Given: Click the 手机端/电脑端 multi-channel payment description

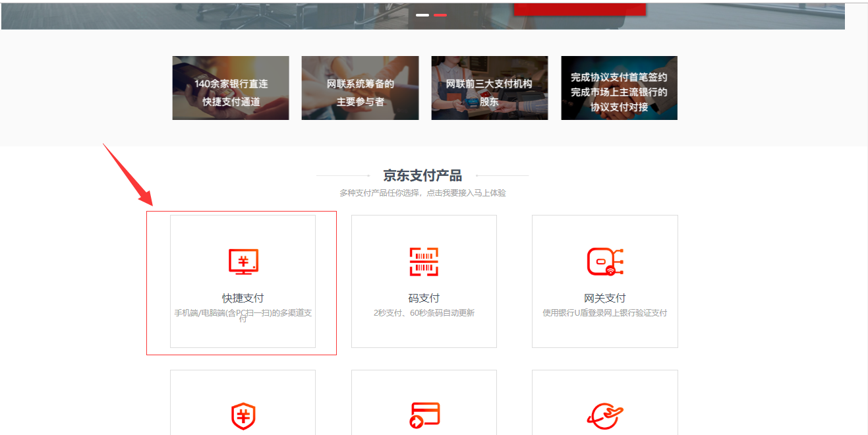Looking at the screenshot, I should click(243, 314).
